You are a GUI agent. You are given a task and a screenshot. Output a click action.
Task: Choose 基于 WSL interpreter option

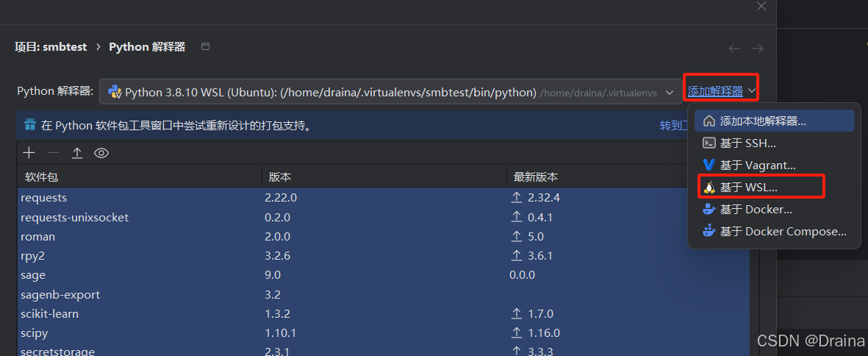point(748,188)
